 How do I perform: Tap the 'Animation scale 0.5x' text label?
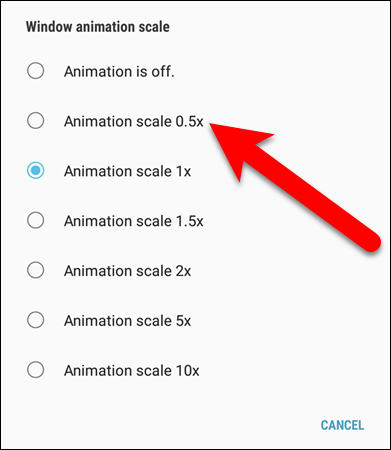click(x=134, y=121)
